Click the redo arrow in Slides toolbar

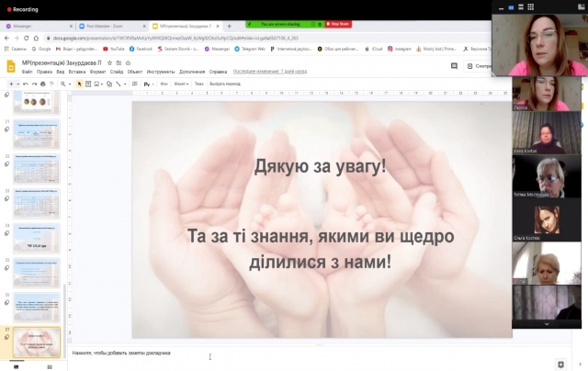(34, 84)
